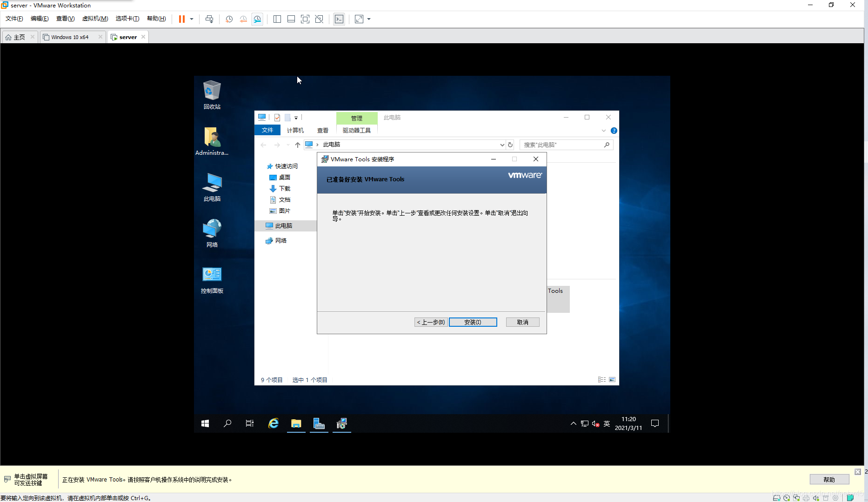The height and width of the screenshot is (502, 868).
Task: Revert the virtual machine to its snapshot
Action: pyautogui.click(x=243, y=19)
